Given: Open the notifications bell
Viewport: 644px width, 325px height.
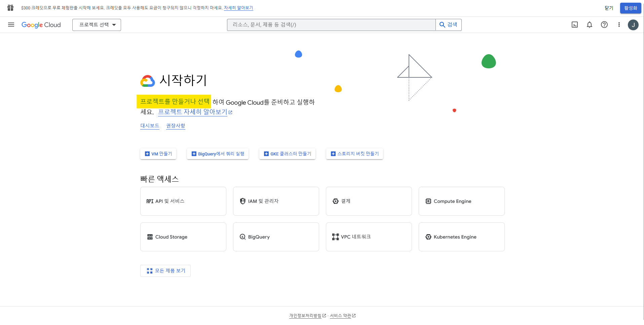Looking at the screenshot, I should coord(590,25).
